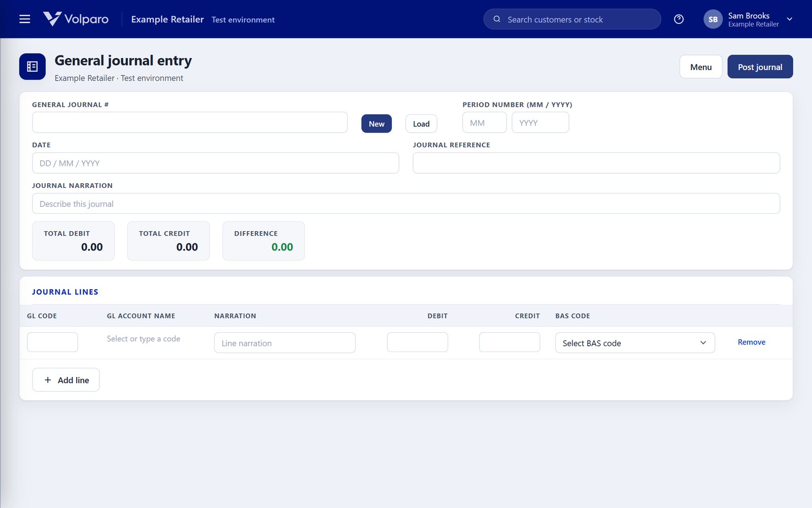Click the Journal Reference field

point(596,163)
